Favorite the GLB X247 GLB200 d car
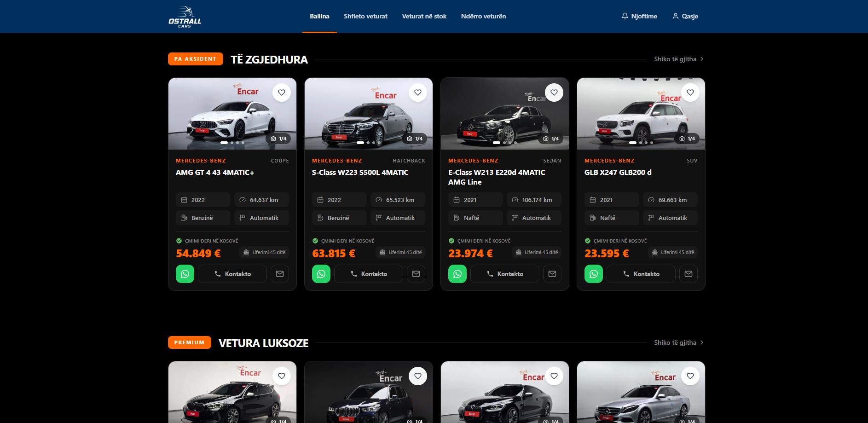Viewport: 868px width, 423px height. coord(690,93)
